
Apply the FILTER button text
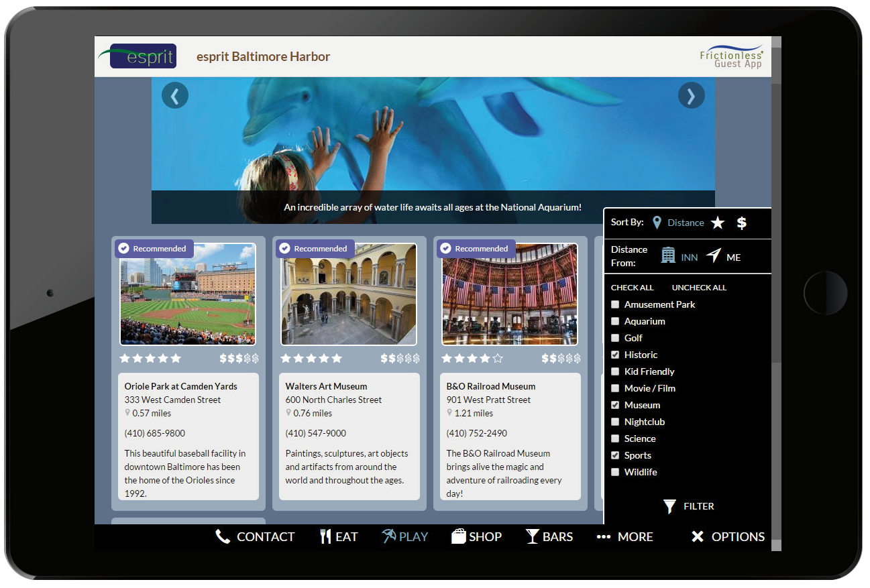point(699,506)
